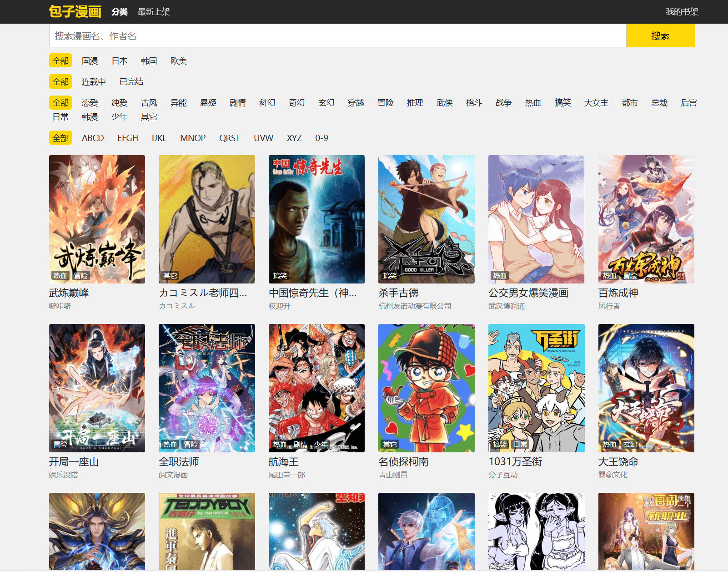The height and width of the screenshot is (572, 728).
Task: Choose the 纯爱 genre filter
Action: point(120,103)
